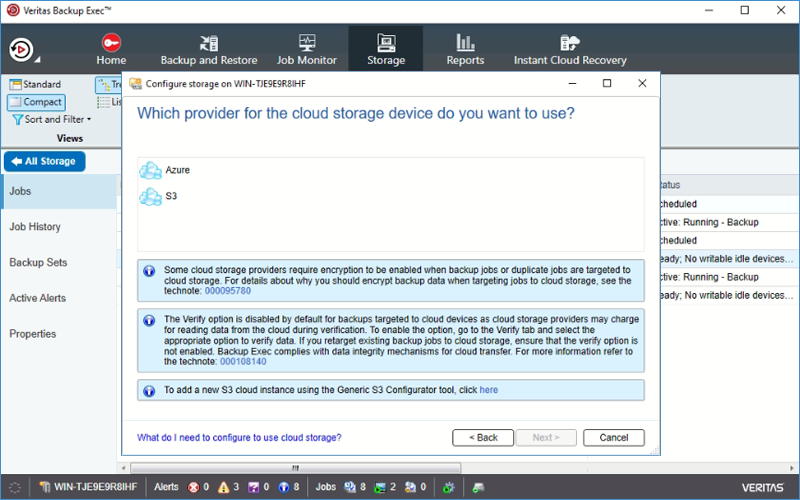Click the storage device status bar icon

(478, 487)
